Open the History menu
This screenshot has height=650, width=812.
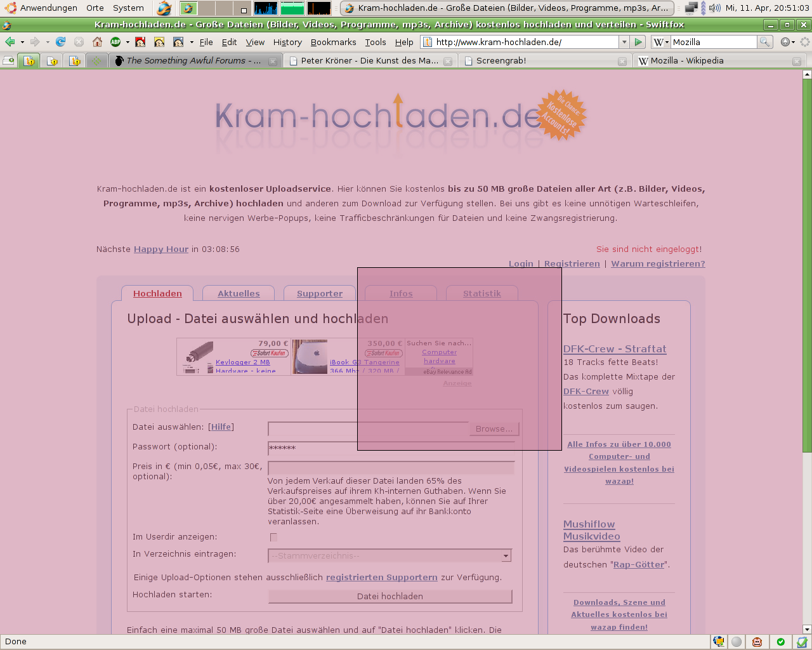pos(287,42)
